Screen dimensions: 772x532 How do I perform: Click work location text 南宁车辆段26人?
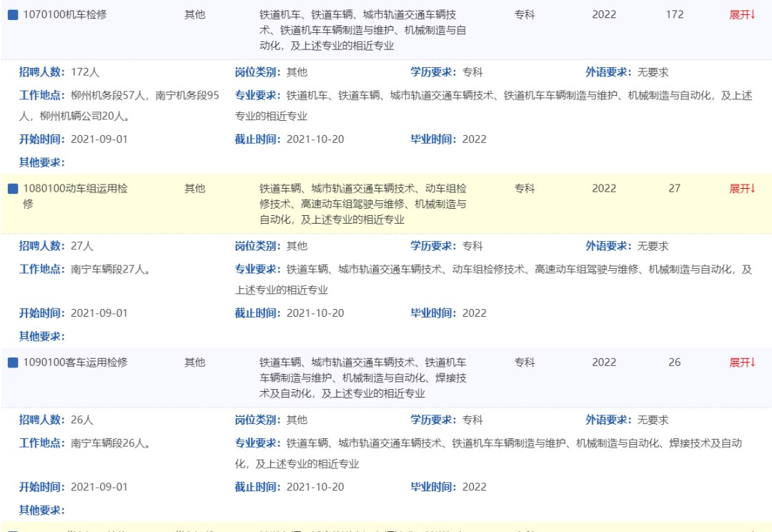point(111,443)
